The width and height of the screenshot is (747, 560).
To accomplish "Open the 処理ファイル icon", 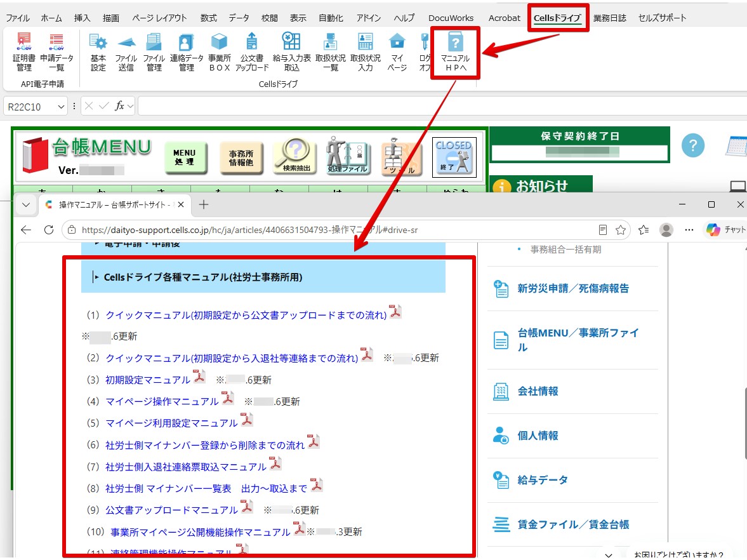I will click(x=348, y=155).
